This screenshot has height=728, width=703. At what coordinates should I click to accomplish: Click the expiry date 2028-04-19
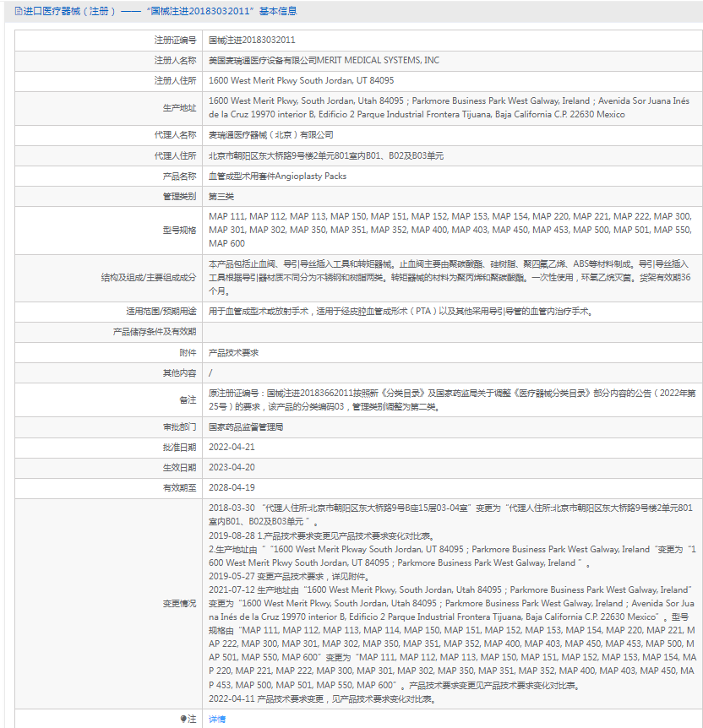pos(232,488)
